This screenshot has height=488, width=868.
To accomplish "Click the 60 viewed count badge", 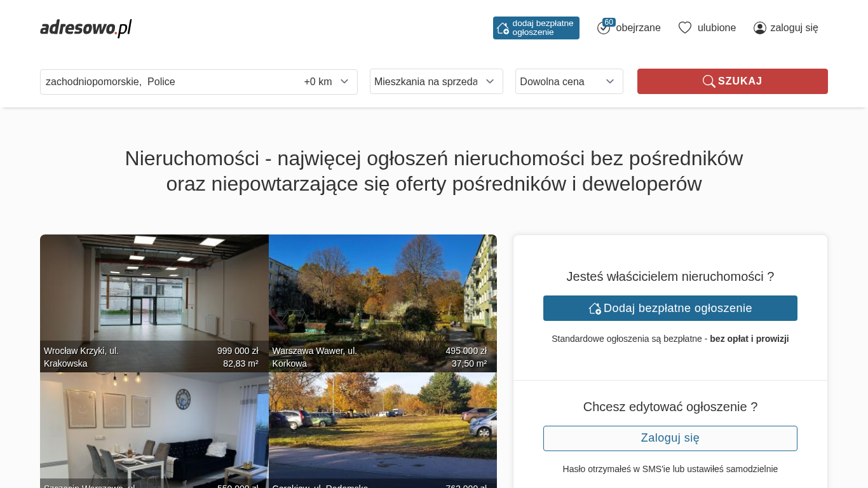I will point(609,22).
